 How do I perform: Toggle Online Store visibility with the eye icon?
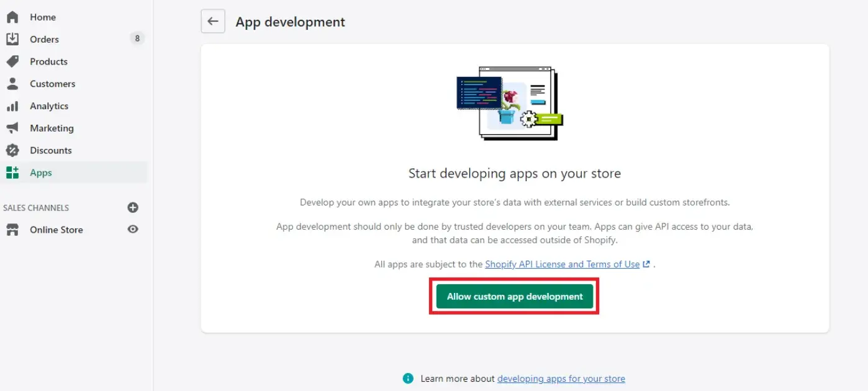pos(132,230)
